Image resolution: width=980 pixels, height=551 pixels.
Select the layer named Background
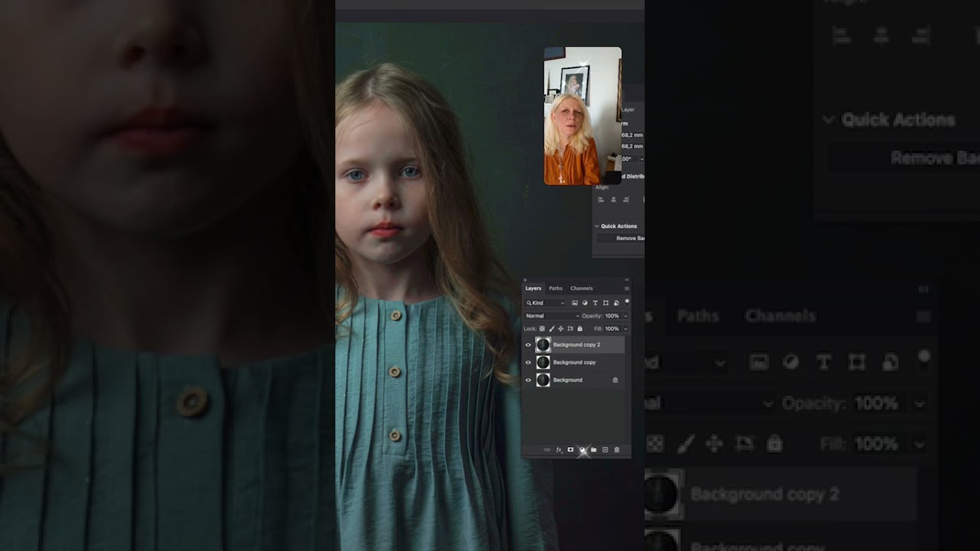pos(567,380)
